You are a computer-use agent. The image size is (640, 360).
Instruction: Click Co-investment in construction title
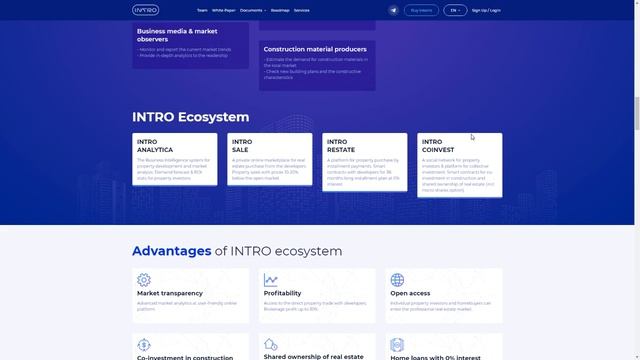point(185,358)
